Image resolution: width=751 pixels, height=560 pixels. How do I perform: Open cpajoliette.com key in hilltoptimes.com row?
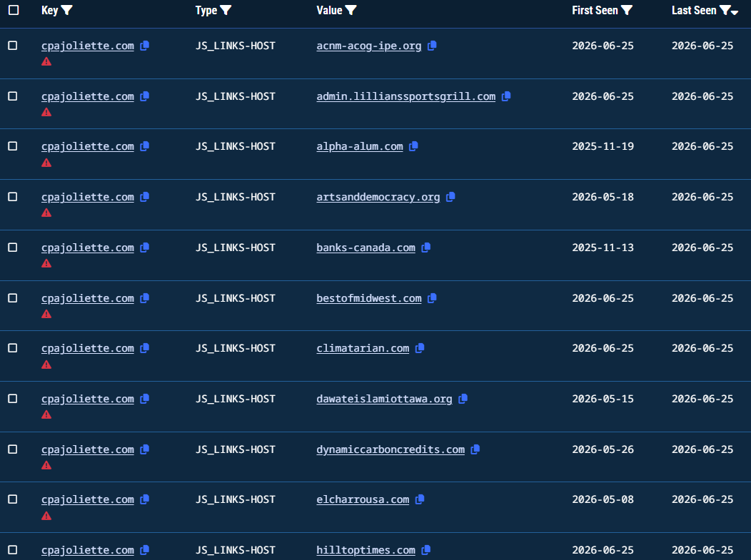pyautogui.click(x=88, y=551)
